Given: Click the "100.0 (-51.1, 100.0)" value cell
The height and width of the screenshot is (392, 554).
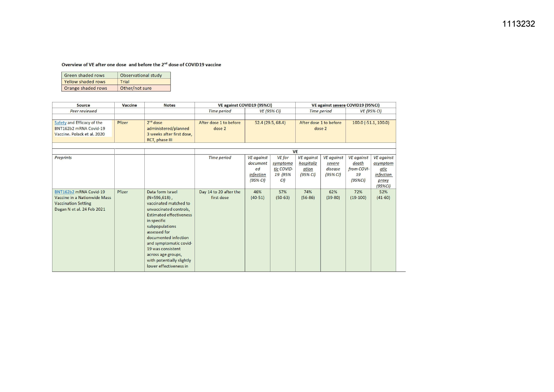Looking at the screenshot, I should [370, 123].
